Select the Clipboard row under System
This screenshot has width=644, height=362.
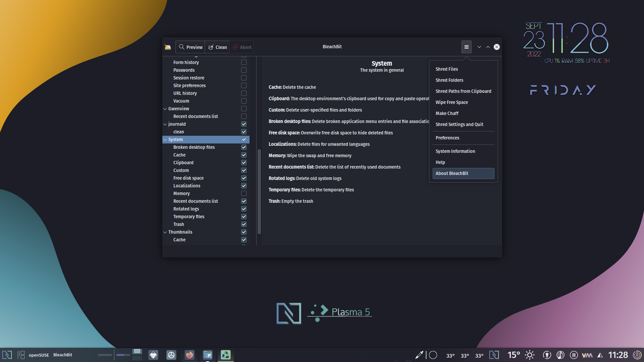206,163
